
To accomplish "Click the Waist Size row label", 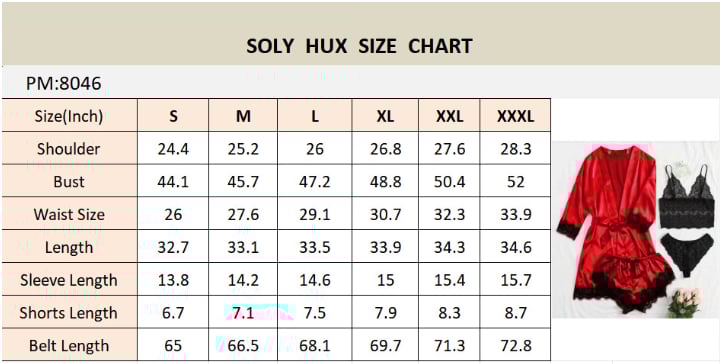I will (69, 214).
